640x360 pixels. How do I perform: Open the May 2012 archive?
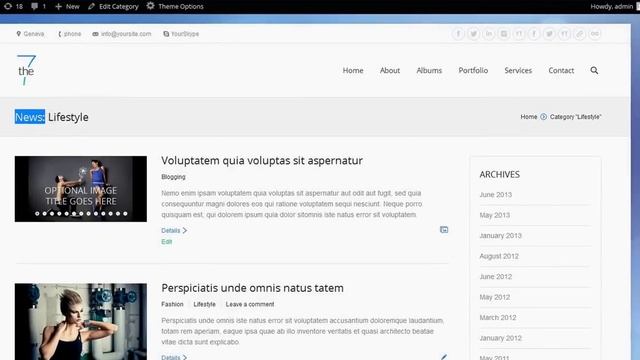(x=495, y=297)
